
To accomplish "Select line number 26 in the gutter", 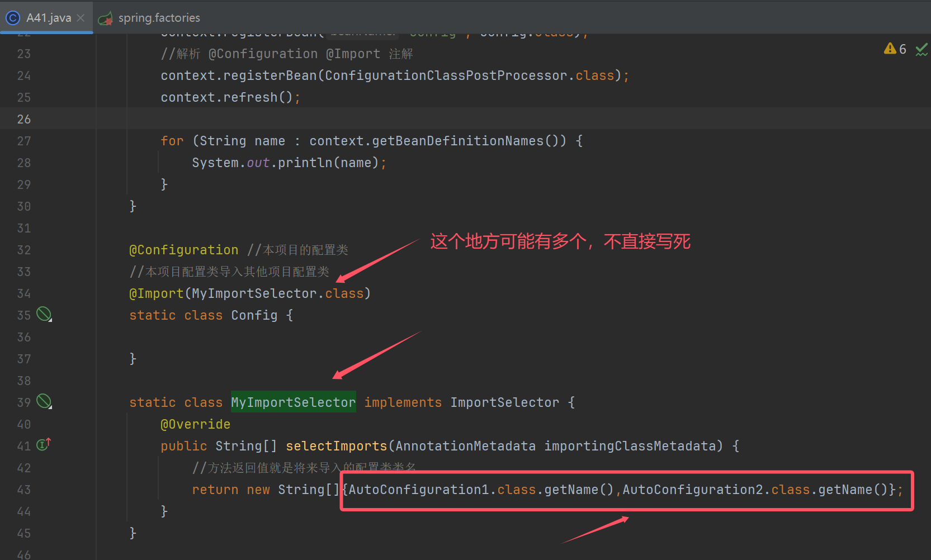I will (24, 119).
